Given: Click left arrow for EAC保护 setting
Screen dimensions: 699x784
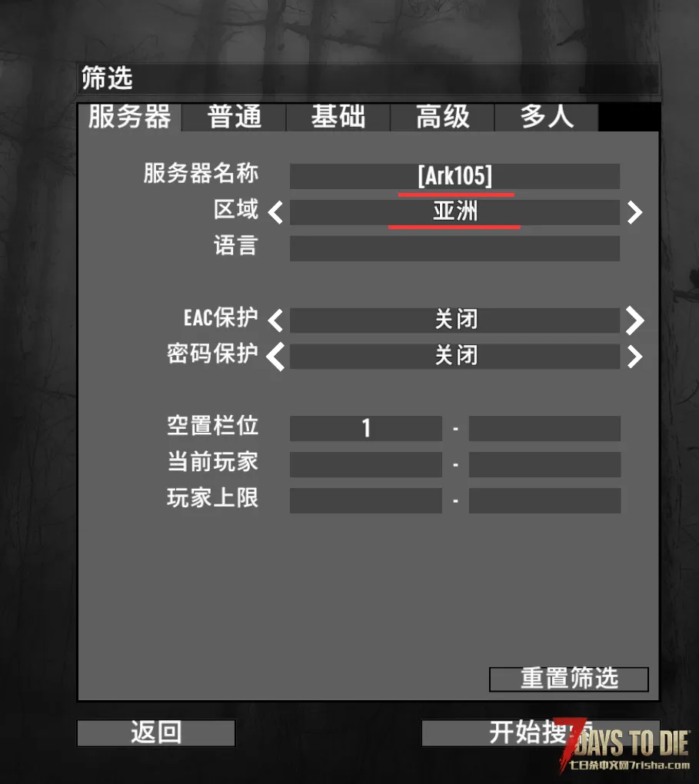Looking at the screenshot, I should 276,321.
